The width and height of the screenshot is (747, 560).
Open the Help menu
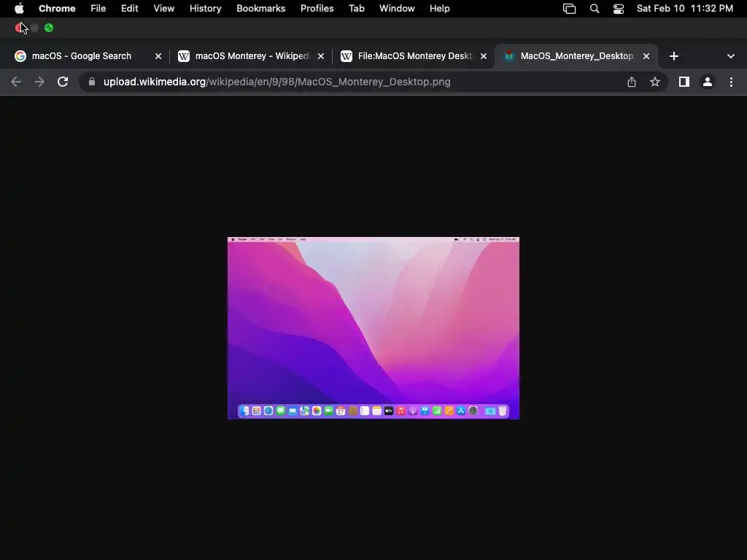click(439, 9)
